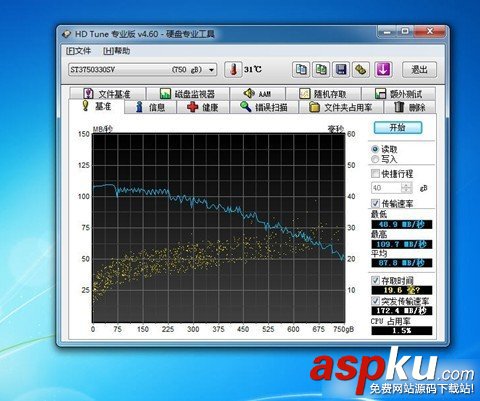Viewport: 480px width, 401px height.
Task: Click the CPU usage value 1.5%
Action: [x=402, y=331]
